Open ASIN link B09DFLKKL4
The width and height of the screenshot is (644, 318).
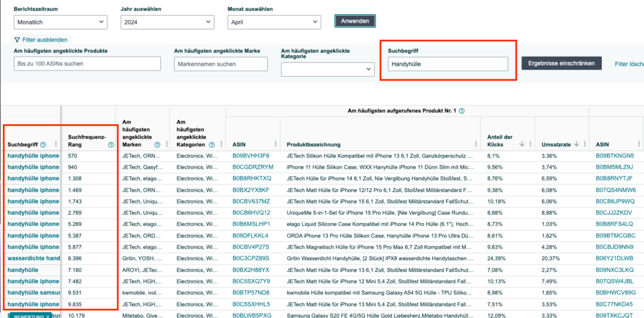tap(250, 236)
